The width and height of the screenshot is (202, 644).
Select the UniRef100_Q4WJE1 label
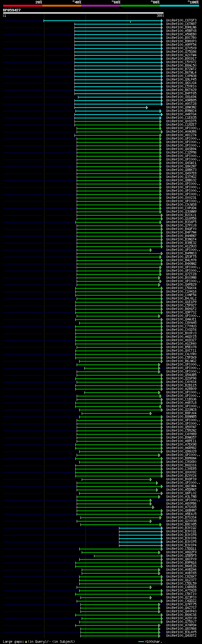181,319
